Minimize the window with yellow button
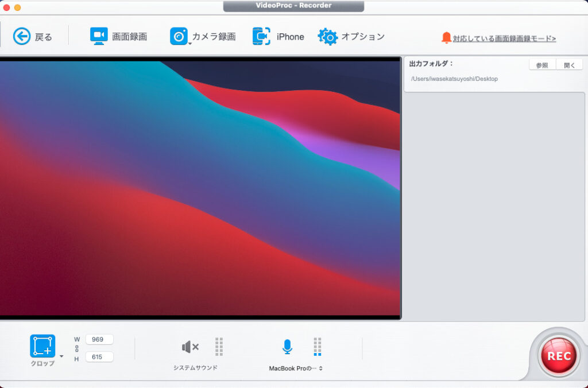 pyautogui.click(x=17, y=7)
